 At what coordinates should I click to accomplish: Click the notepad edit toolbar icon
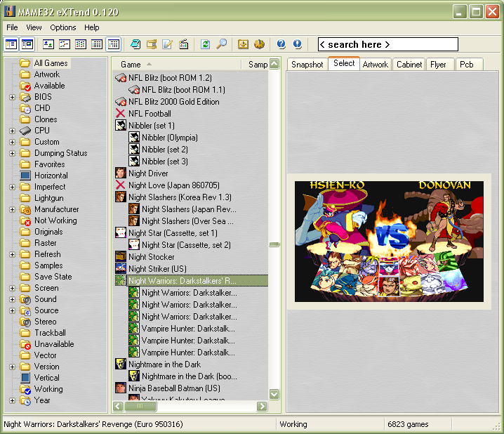167,44
